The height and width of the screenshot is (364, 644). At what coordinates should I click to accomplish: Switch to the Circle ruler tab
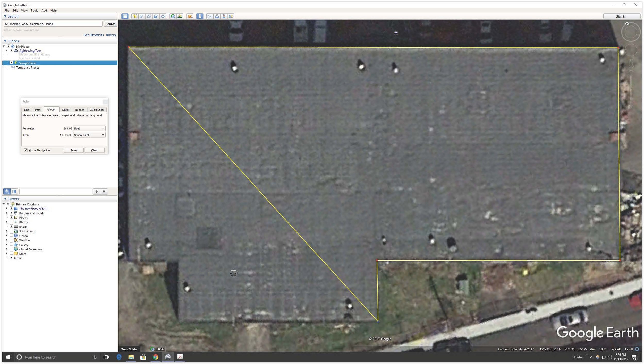tap(65, 110)
